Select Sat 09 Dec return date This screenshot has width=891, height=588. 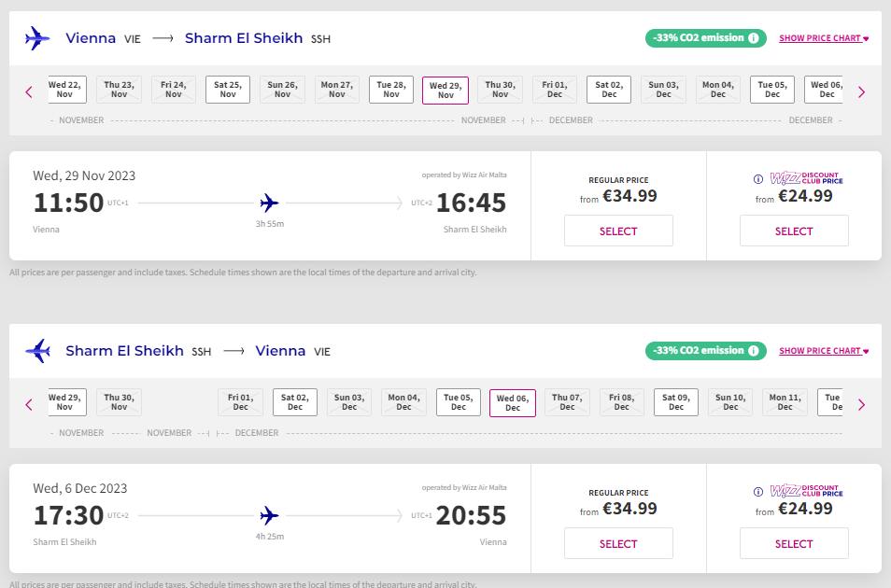(x=676, y=402)
